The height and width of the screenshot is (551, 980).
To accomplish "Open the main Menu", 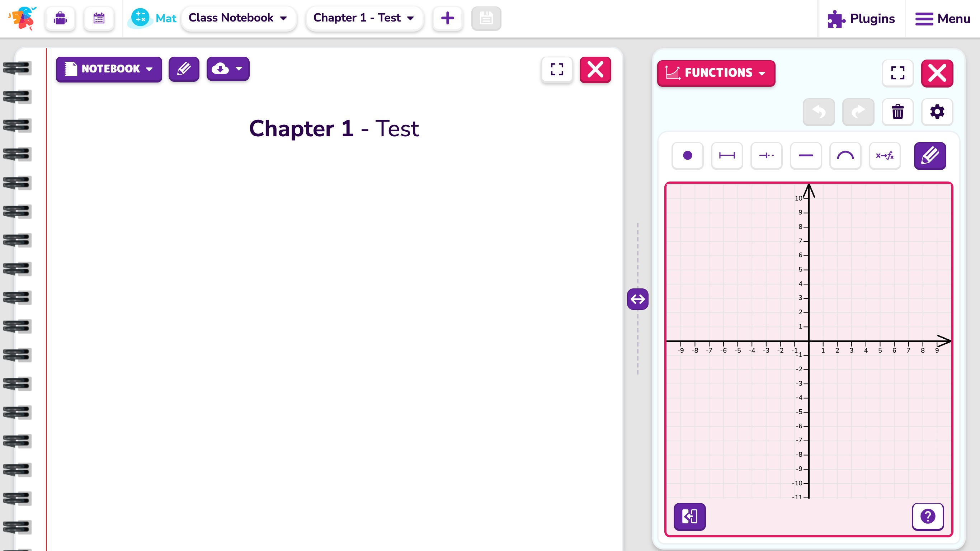I will 943,19.
